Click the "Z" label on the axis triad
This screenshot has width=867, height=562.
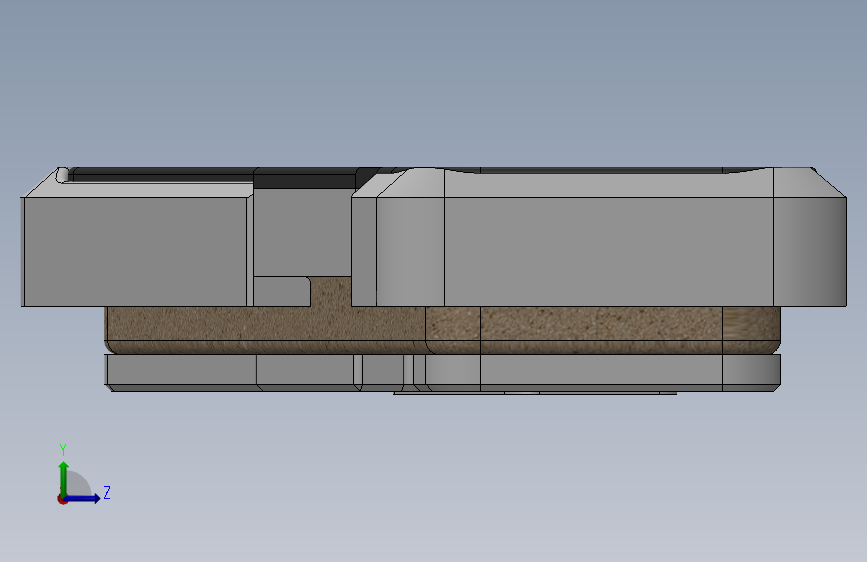click(107, 492)
